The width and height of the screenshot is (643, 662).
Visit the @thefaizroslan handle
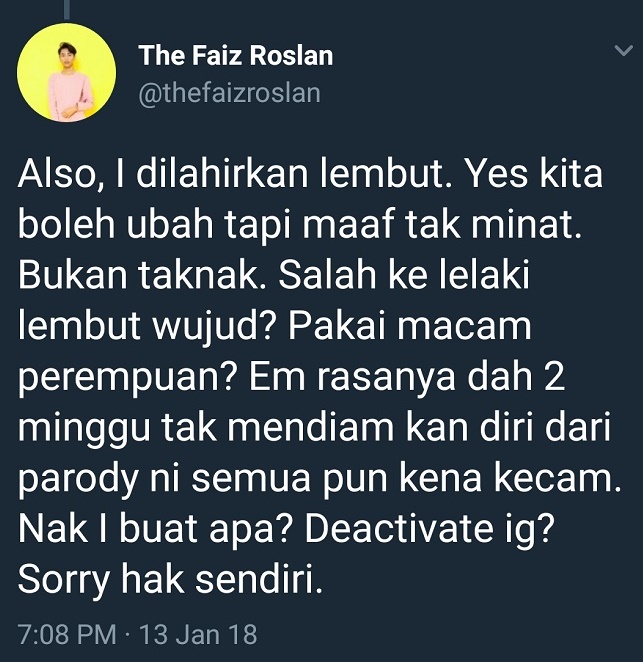pos(230,93)
